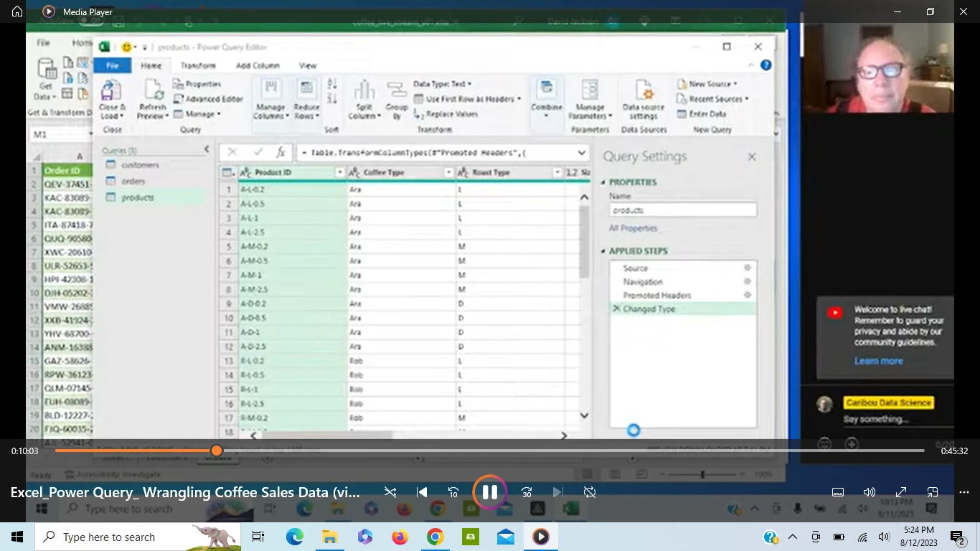Switch to the Add Column tab

point(258,65)
